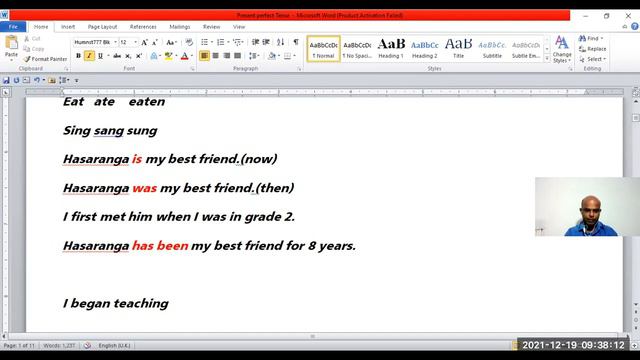Click the Font Color red A swatch
640x360 pixels.
coord(184,56)
